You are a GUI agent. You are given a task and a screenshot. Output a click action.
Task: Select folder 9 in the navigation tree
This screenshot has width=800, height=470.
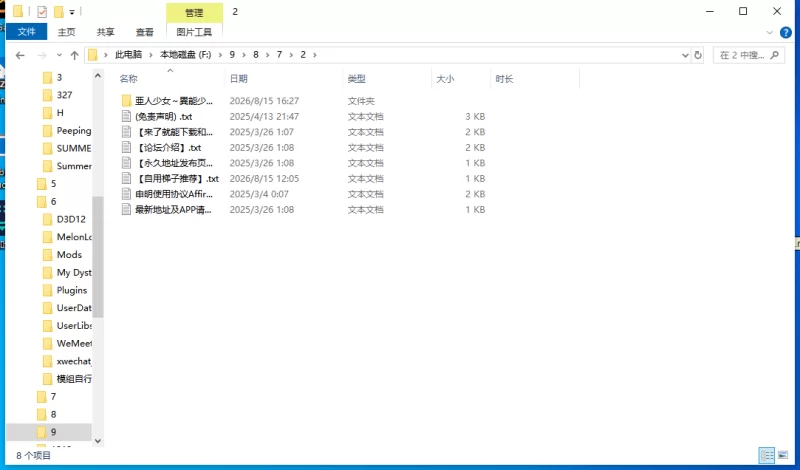(x=49, y=432)
